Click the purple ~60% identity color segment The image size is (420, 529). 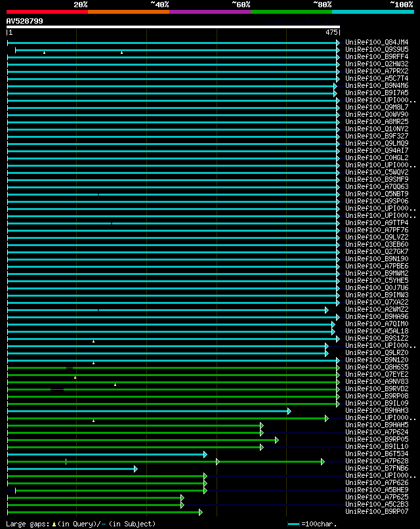pyautogui.click(x=210, y=12)
